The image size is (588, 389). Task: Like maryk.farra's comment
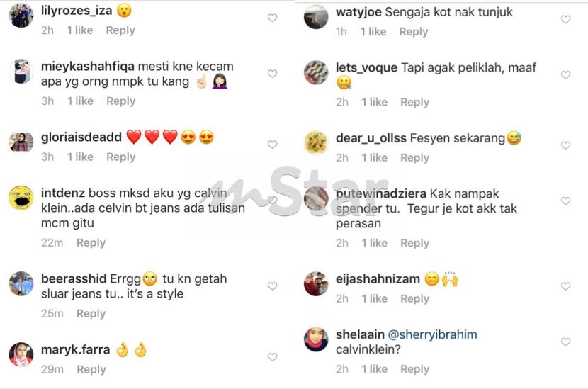coord(272,356)
